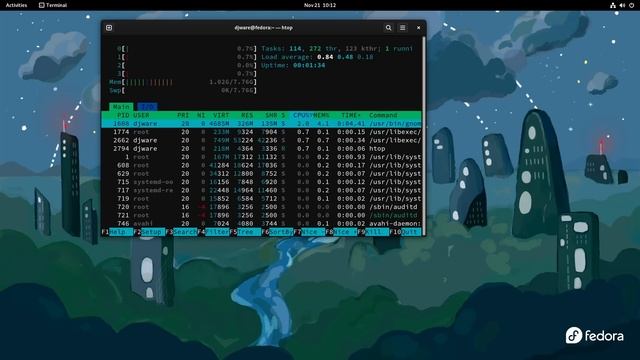Screen dimensions: 640x360
Task: Select avahi-daemon process row PID 746
Action: (261, 224)
